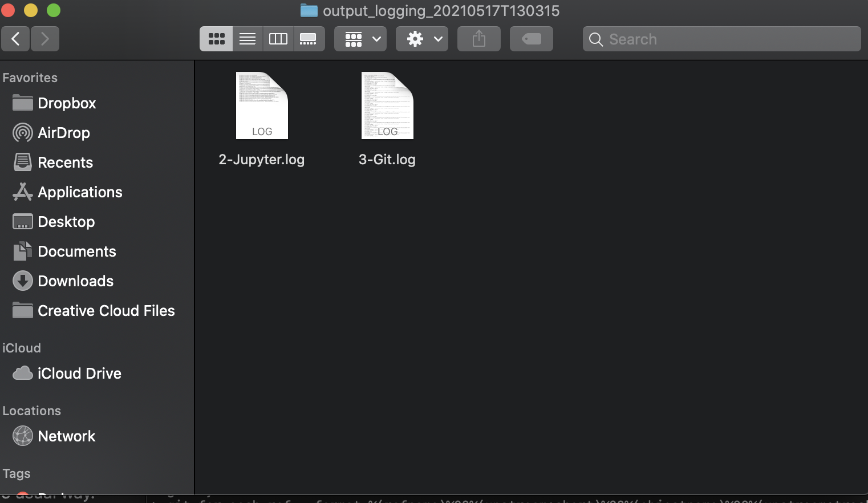Open the Share button in the toolbar
868x503 pixels.
coord(478,39)
